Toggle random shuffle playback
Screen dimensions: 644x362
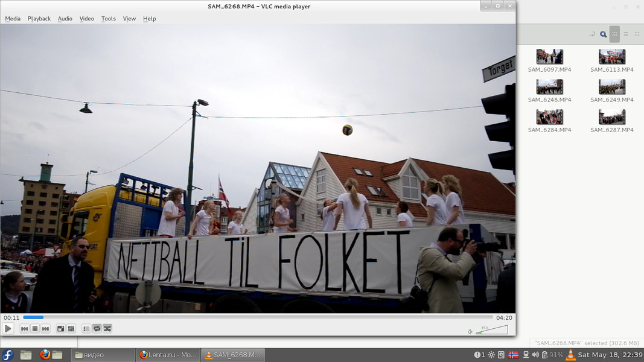click(x=107, y=329)
